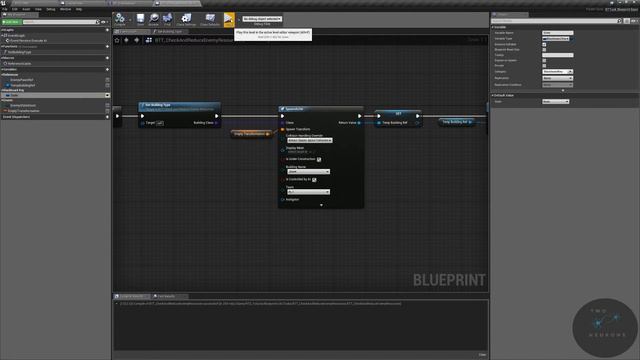Toggle visibility of EnemyPawnRef variable

(x=107, y=80)
